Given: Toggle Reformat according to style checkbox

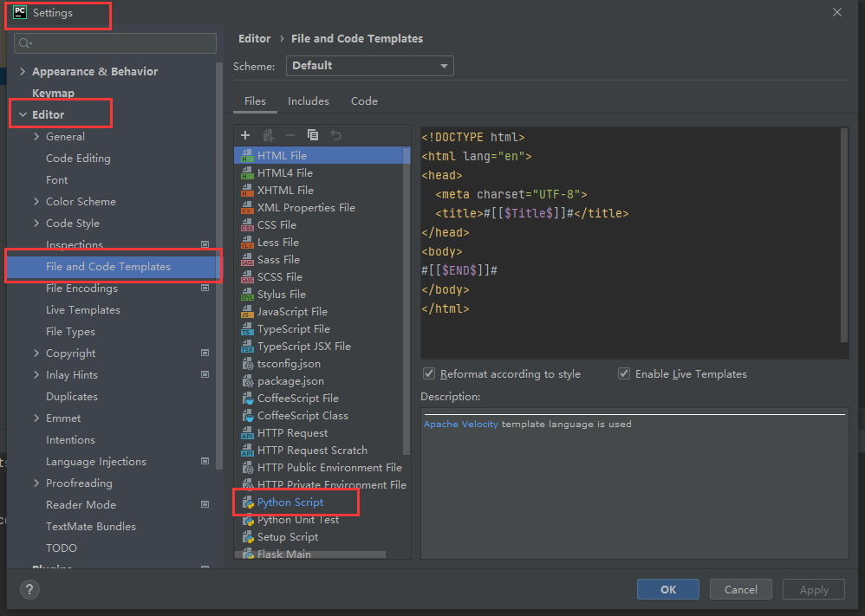Looking at the screenshot, I should point(429,373).
